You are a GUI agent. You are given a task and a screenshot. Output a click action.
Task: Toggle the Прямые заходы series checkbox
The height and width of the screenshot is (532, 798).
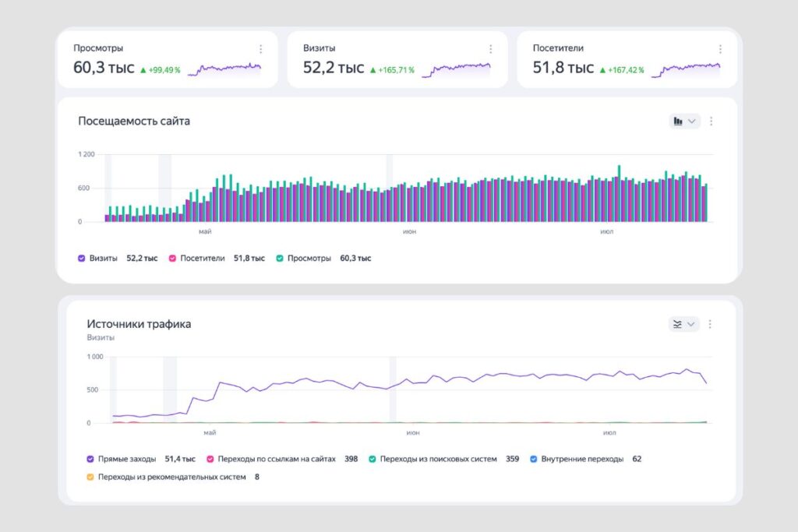90,459
